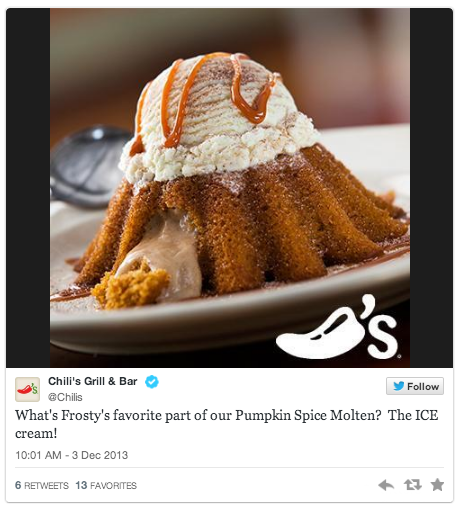The width and height of the screenshot is (461, 507).
Task: Click the @Chilis handle
Action: [x=65, y=397]
